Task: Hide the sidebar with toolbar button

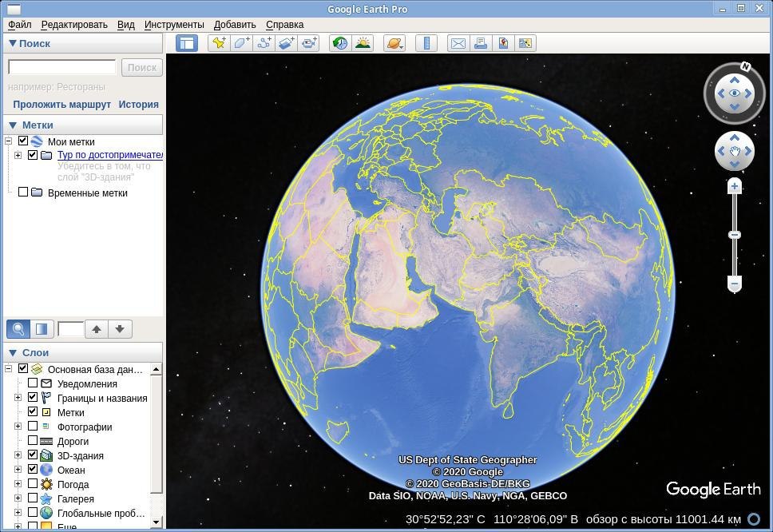Action: [x=187, y=43]
